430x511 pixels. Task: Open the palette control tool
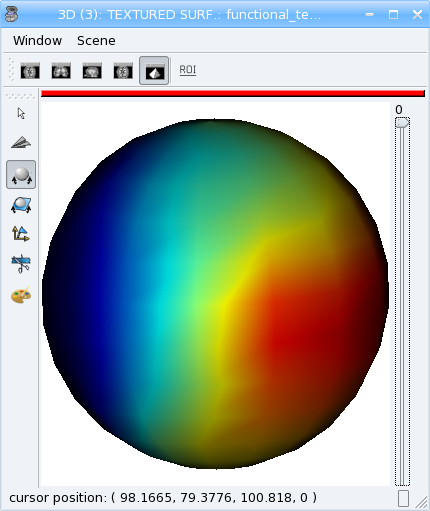tap(21, 295)
